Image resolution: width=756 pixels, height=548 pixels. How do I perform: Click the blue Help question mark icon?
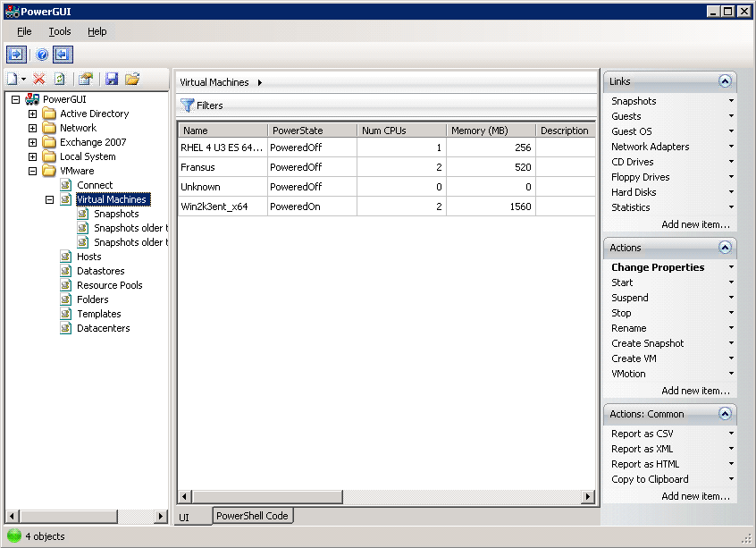click(42, 55)
